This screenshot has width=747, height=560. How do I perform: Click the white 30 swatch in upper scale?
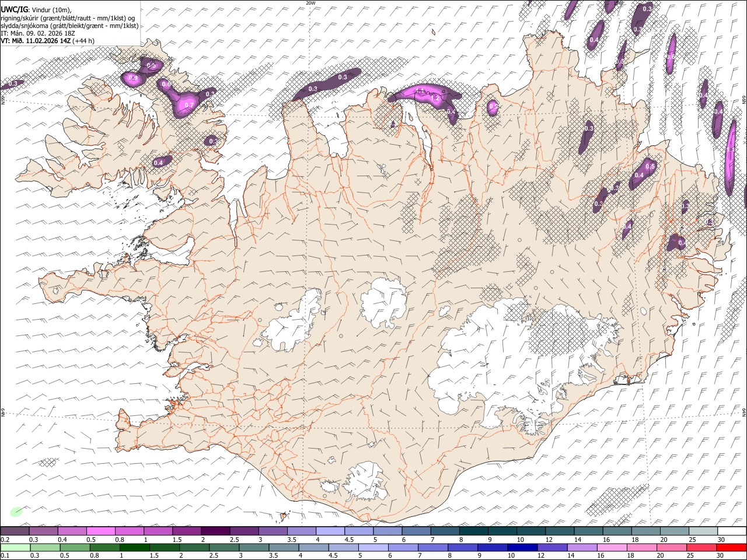pyautogui.click(x=731, y=531)
